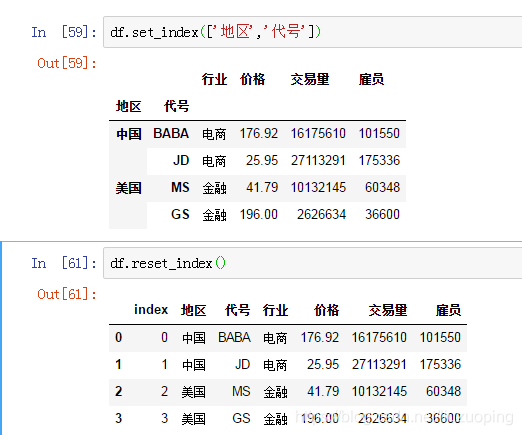The width and height of the screenshot is (522, 435).
Task: Click 行业 column header in second table
Action: coord(275,310)
